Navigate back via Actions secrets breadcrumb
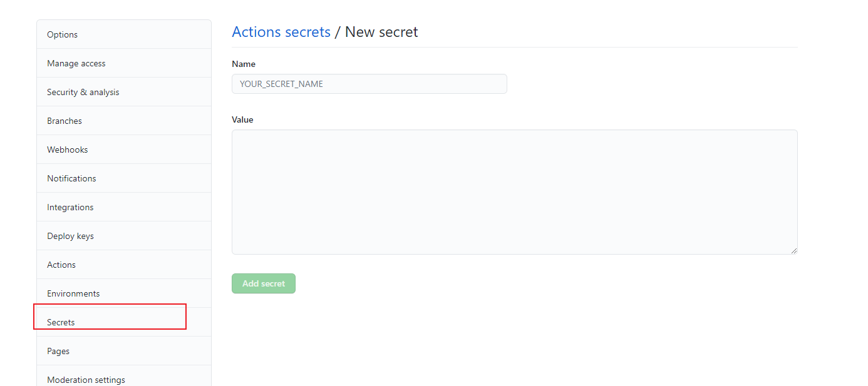The height and width of the screenshot is (386, 868). pyautogui.click(x=281, y=31)
